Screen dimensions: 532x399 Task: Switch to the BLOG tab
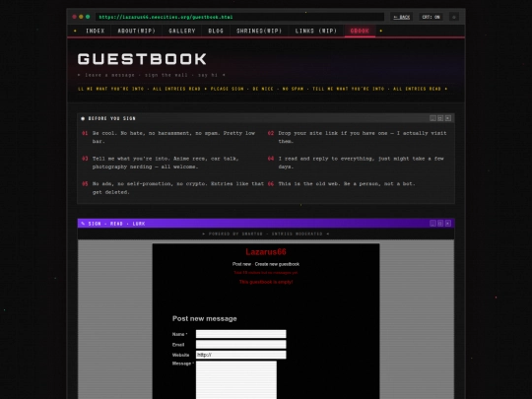point(216,31)
